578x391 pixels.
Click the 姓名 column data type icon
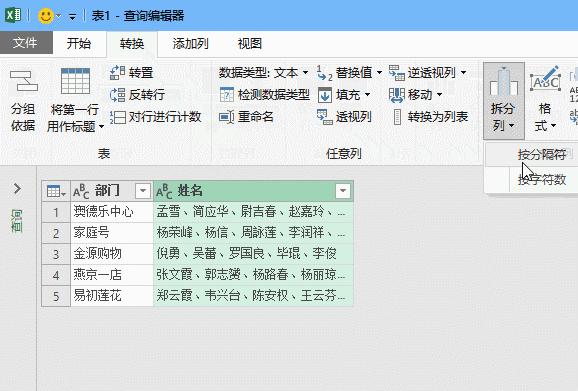point(164,191)
